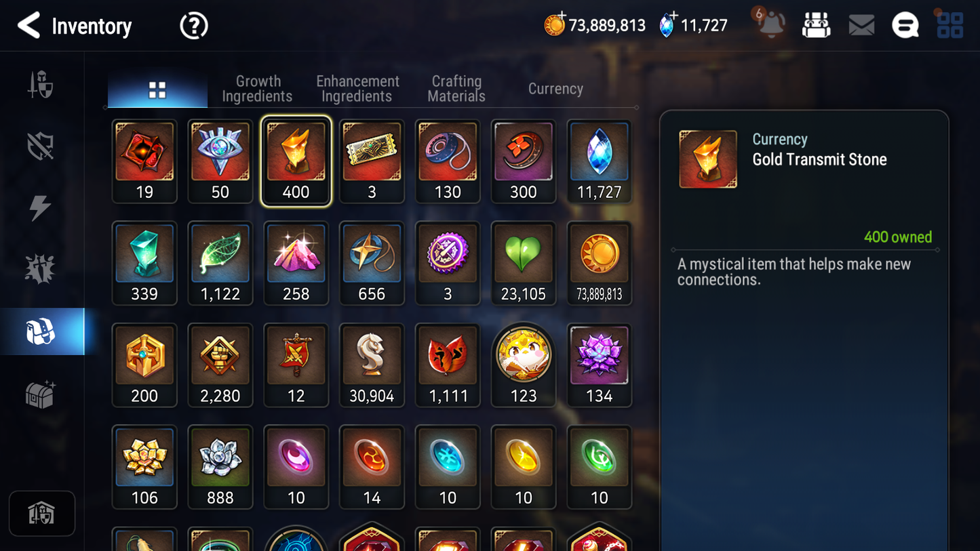Open the Crafting Materials tab

pyautogui.click(x=456, y=89)
